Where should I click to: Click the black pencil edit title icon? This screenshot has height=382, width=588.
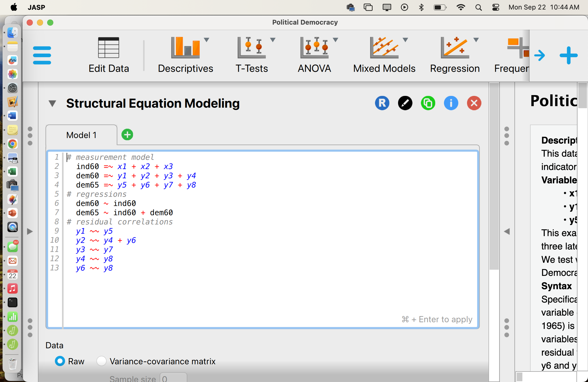(405, 103)
